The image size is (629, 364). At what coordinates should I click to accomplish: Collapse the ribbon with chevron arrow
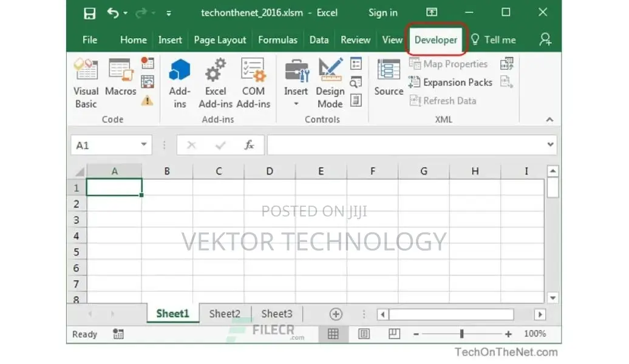click(x=549, y=120)
